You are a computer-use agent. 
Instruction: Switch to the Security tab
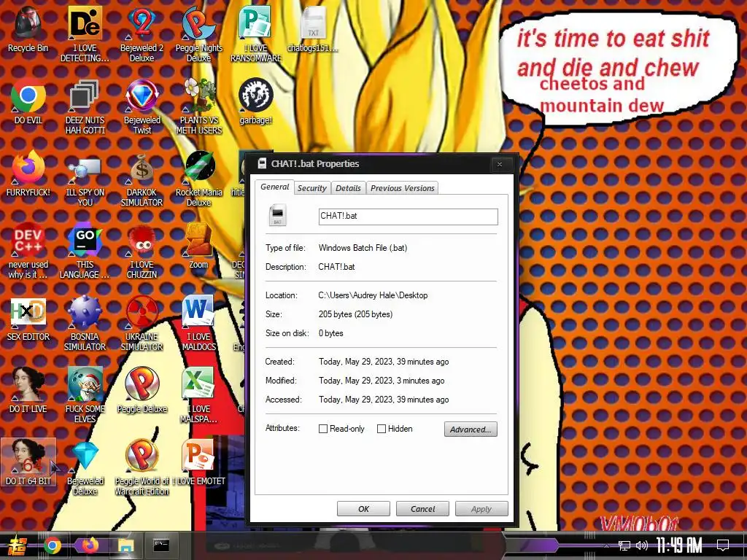click(x=312, y=188)
